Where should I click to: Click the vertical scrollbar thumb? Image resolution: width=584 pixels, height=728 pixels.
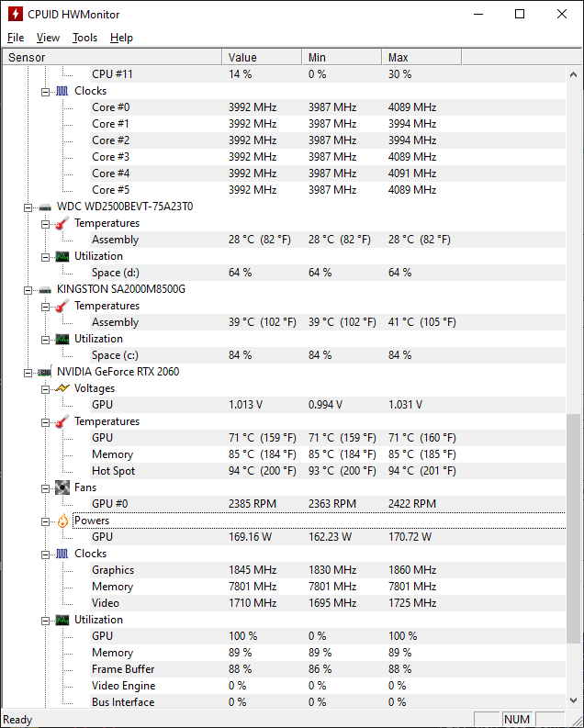[x=574, y=528]
